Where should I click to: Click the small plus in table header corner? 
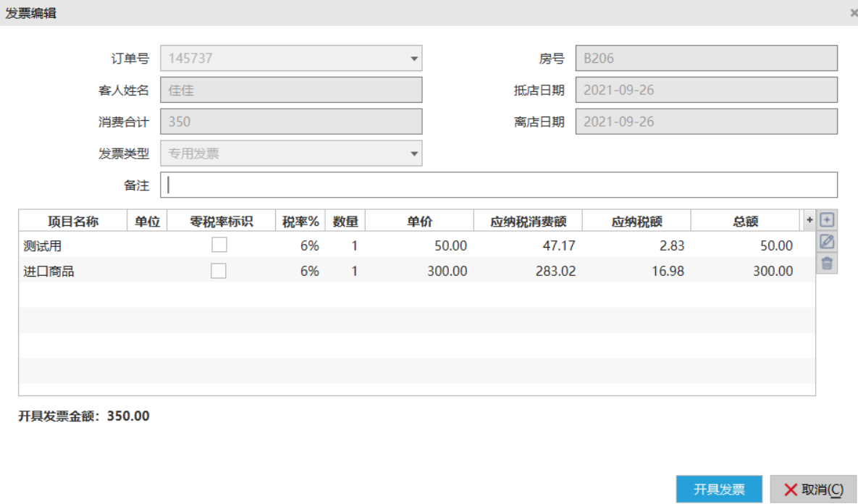point(809,220)
